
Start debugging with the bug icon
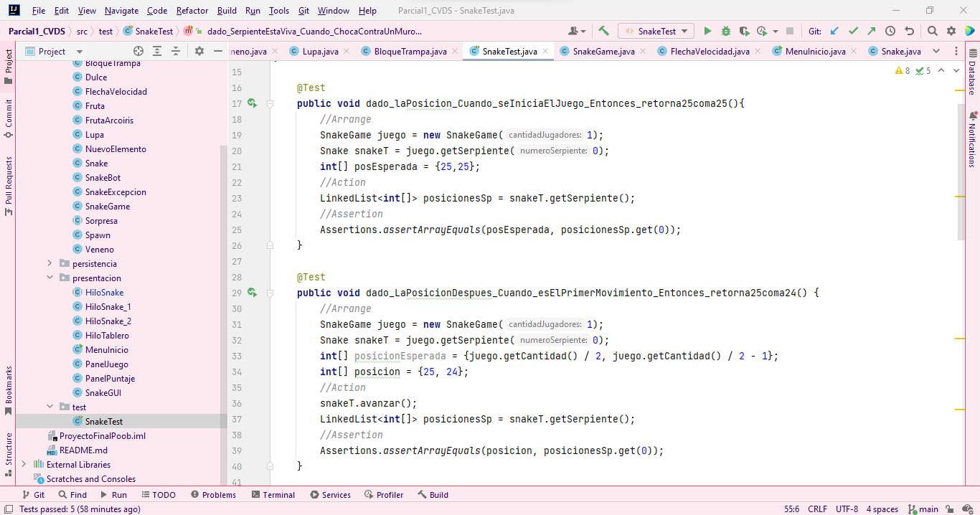tap(725, 30)
